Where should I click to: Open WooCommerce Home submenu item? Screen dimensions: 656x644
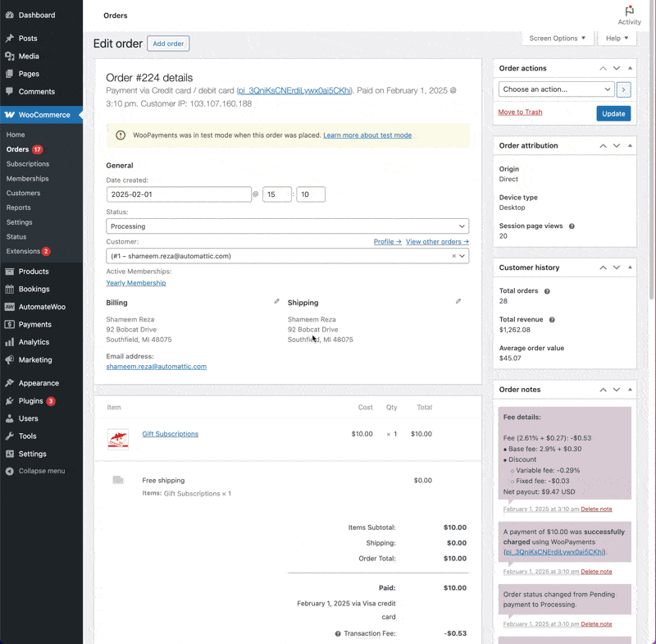16,135
